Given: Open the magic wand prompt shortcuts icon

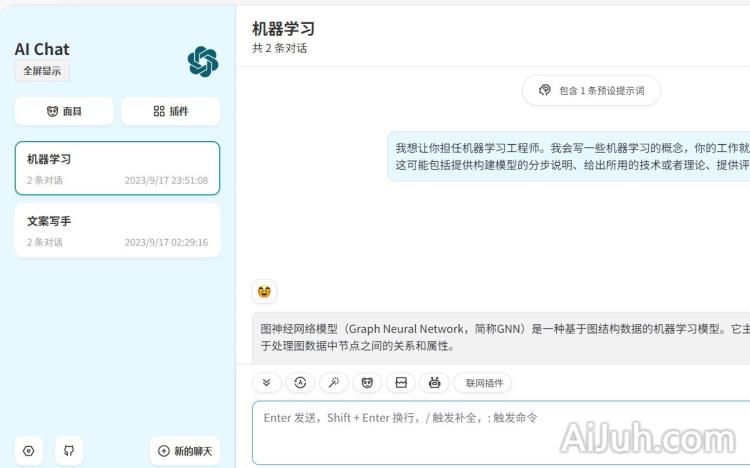Looking at the screenshot, I should pyautogui.click(x=333, y=383).
